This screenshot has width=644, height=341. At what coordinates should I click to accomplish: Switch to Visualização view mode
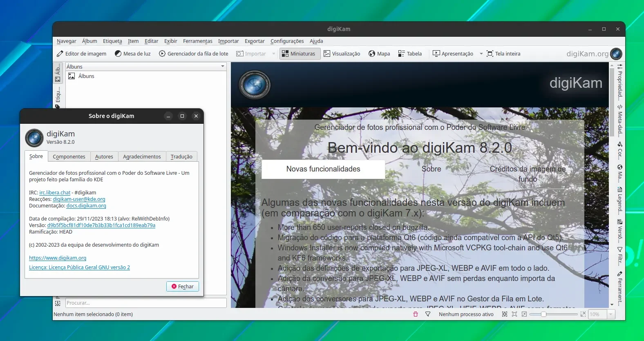(x=342, y=53)
